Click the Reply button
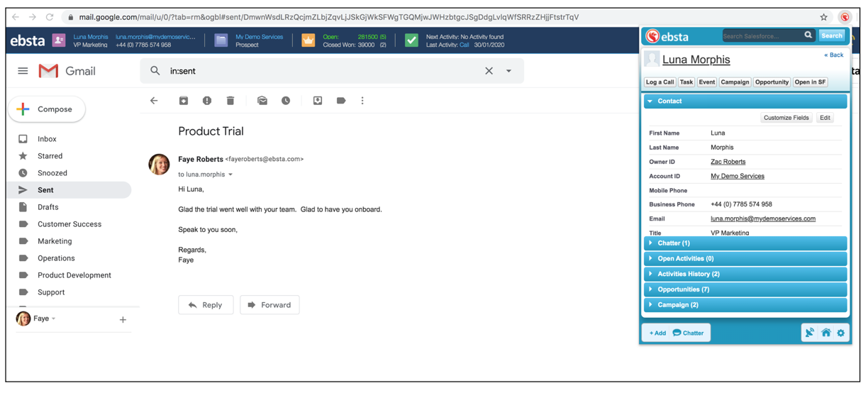This screenshot has height=393, width=868. 206,305
